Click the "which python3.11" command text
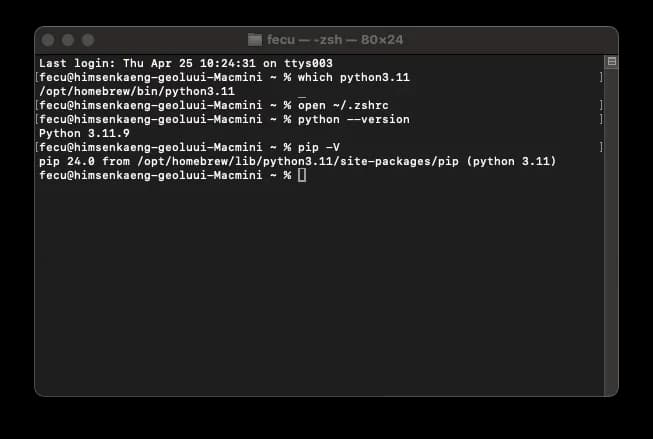 coord(353,77)
